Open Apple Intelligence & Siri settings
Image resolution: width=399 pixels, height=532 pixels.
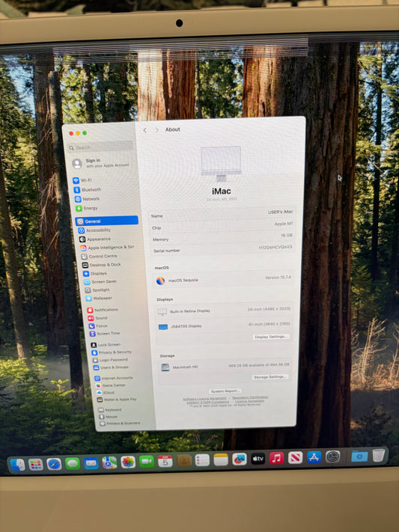tap(107, 248)
